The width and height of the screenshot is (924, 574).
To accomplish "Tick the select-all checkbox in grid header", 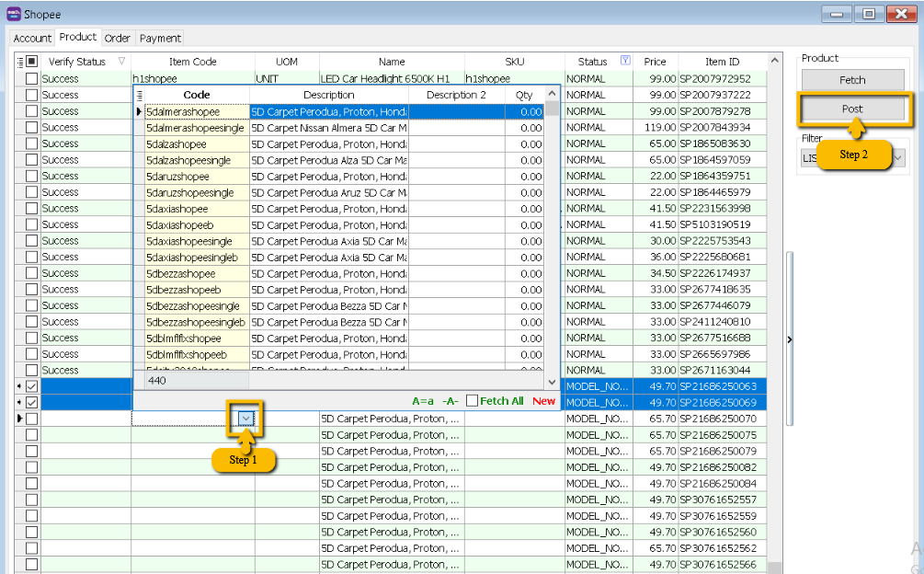I will (32, 62).
